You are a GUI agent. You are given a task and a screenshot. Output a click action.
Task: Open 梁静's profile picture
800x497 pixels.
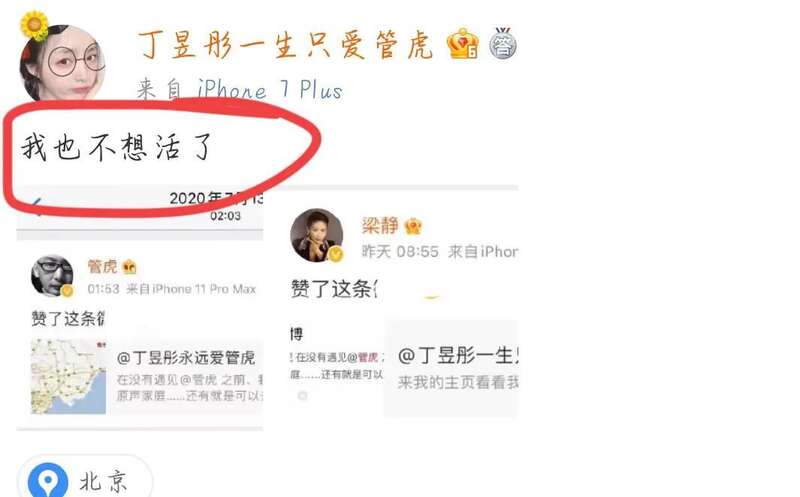coord(316,235)
